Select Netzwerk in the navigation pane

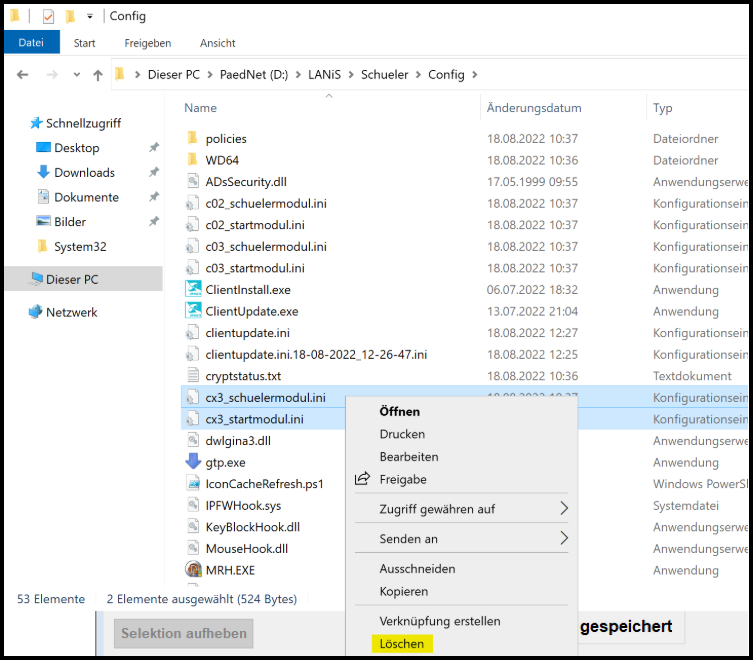[71, 312]
